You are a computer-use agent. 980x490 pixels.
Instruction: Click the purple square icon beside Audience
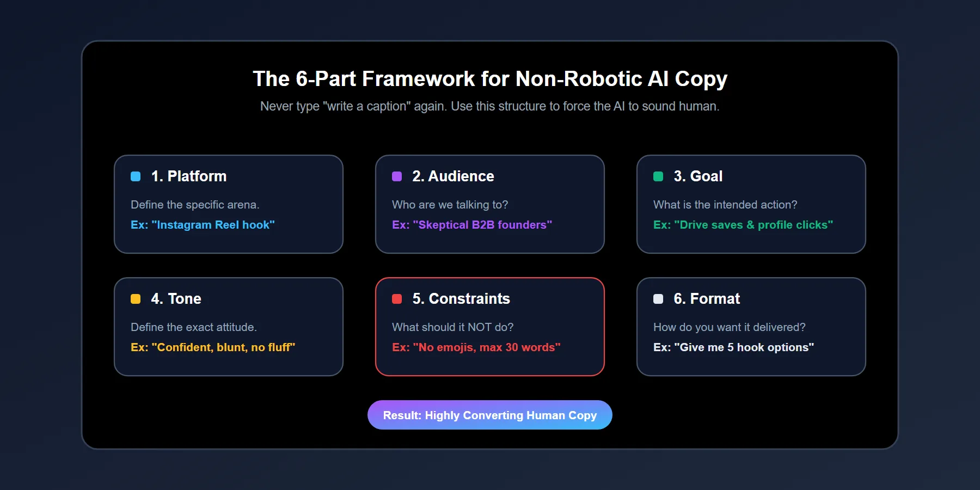coord(396,176)
